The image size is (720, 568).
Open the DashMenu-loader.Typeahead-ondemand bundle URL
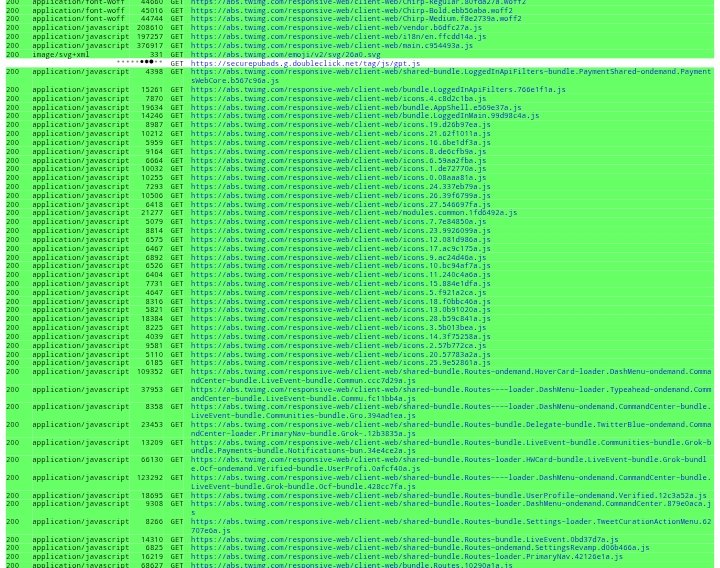click(x=451, y=394)
